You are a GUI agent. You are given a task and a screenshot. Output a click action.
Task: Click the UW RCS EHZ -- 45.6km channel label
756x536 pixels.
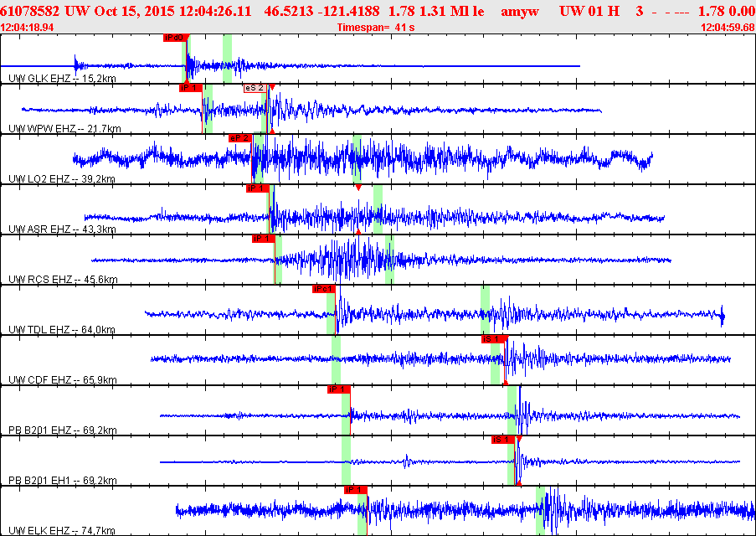63,280
